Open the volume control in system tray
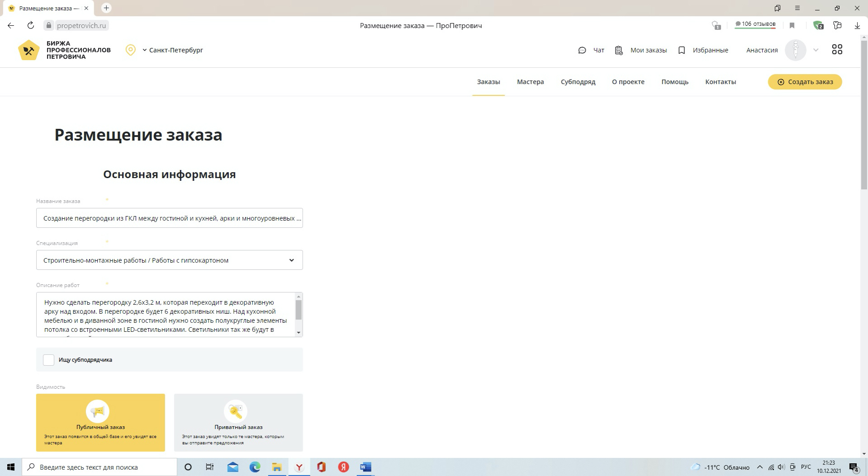 pyautogui.click(x=782, y=467)
